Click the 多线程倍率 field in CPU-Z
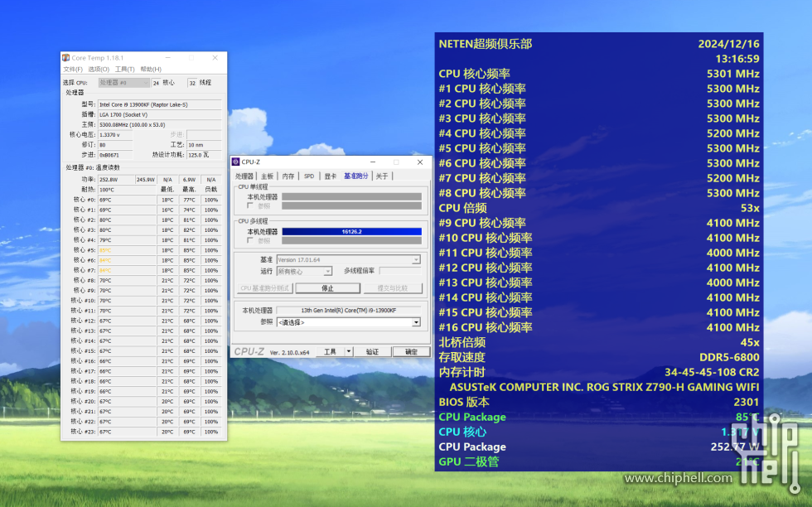The width and height of the screenshot is (812, 507). click(x=400, y=271)
